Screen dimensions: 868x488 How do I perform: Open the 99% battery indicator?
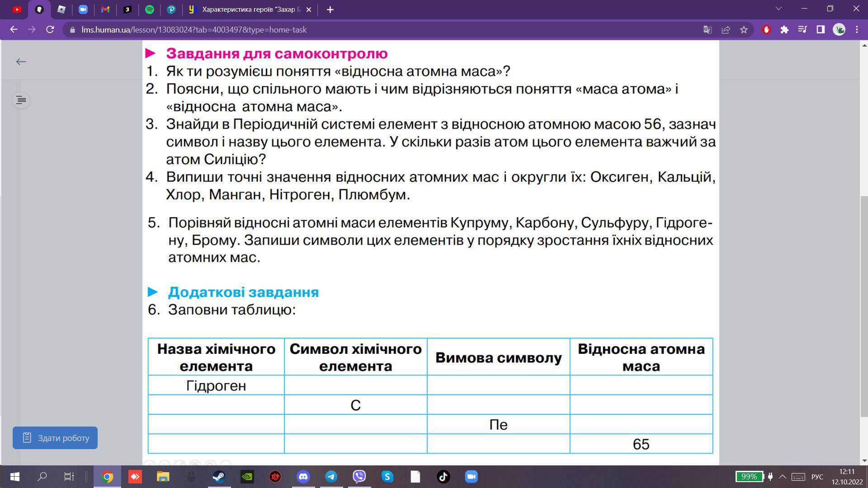click(749, 477)
